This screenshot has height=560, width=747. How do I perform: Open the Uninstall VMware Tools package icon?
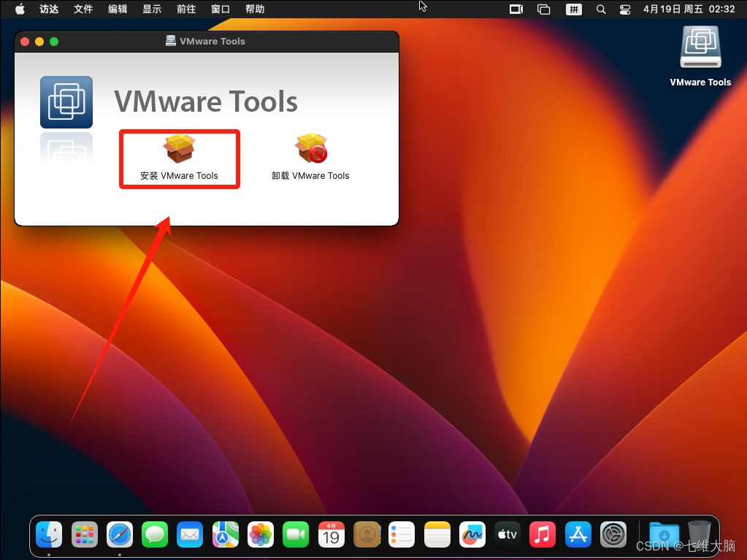(311, 148)
